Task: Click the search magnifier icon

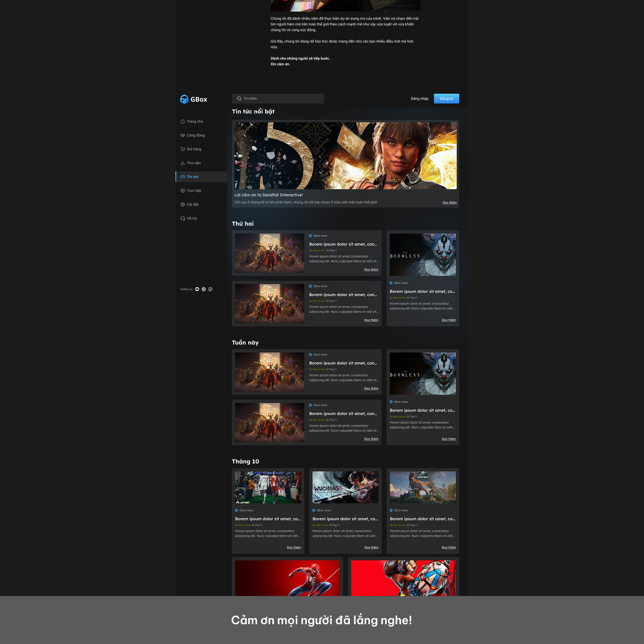Action: [239, 99]
